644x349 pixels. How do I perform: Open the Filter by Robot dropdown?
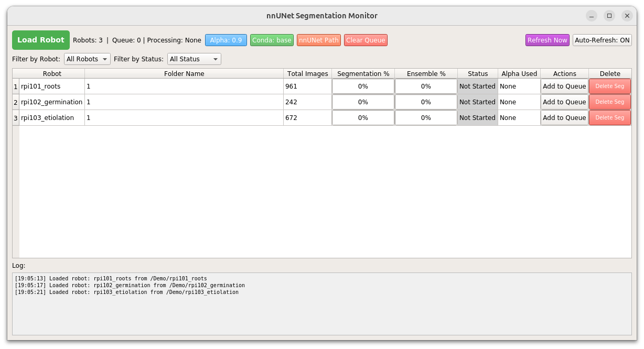[87, 59]
